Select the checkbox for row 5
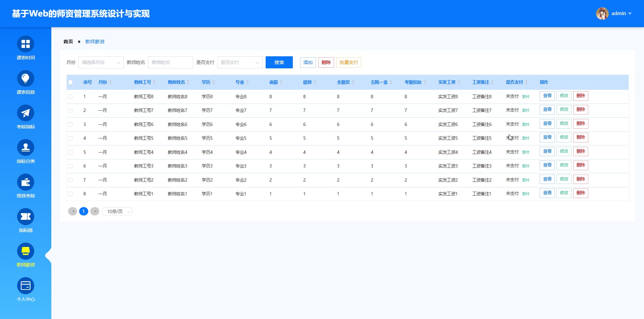The width and height of the screenshot is (644, 319). (x=70, y=152)
